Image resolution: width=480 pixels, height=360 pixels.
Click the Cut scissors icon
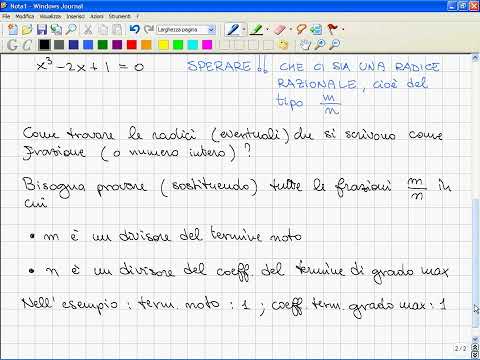pos(88,30)
